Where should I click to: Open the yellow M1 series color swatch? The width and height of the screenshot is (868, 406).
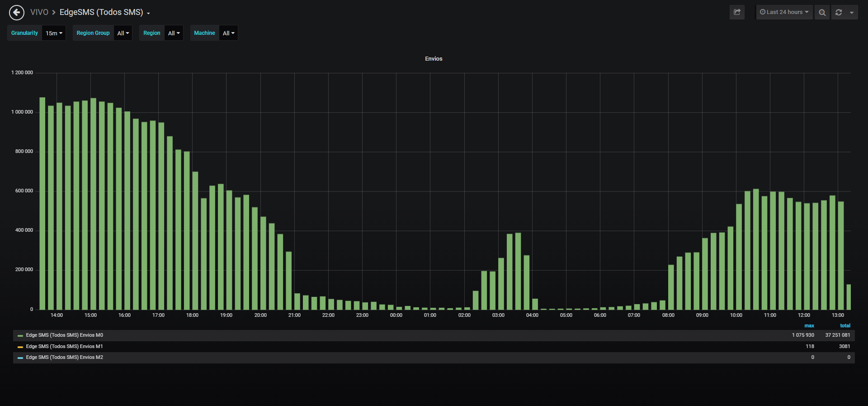pyautogui.click(x=20, y=347)
